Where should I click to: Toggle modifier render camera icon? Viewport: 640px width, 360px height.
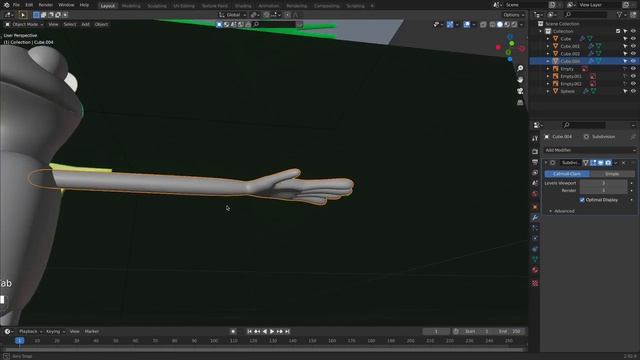(608, 163)
